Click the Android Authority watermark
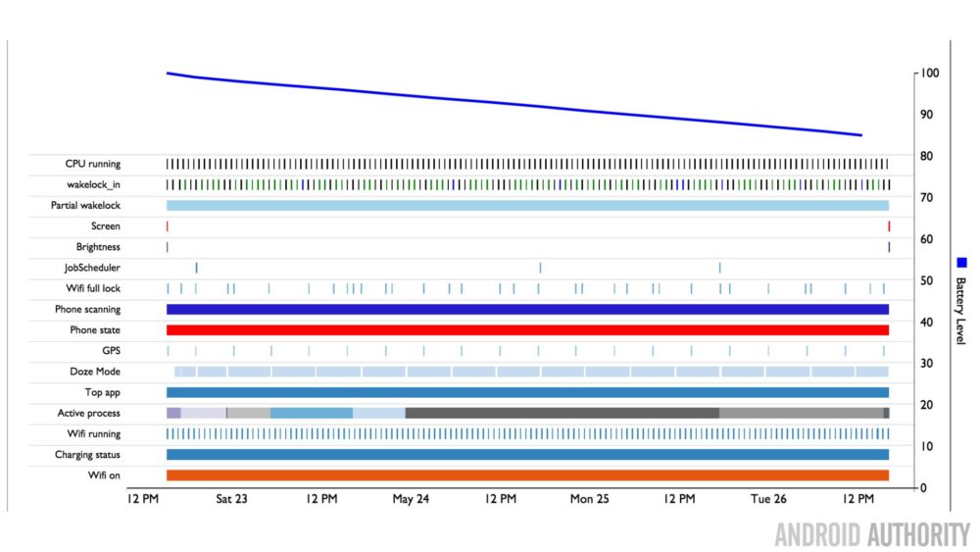The width and height of the screenshot is (980, 552). [x=872, y=535]
